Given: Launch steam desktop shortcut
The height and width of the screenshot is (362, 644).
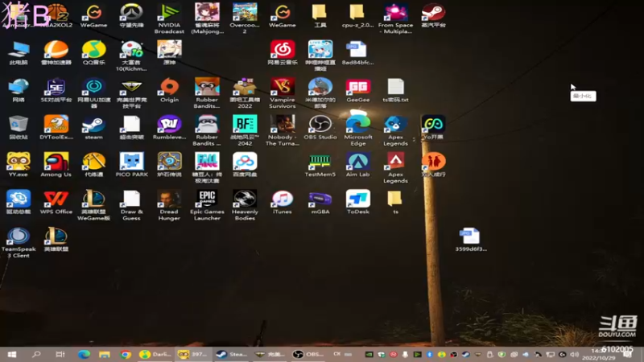Looking at the screenshot, I should tap(93, 128).
